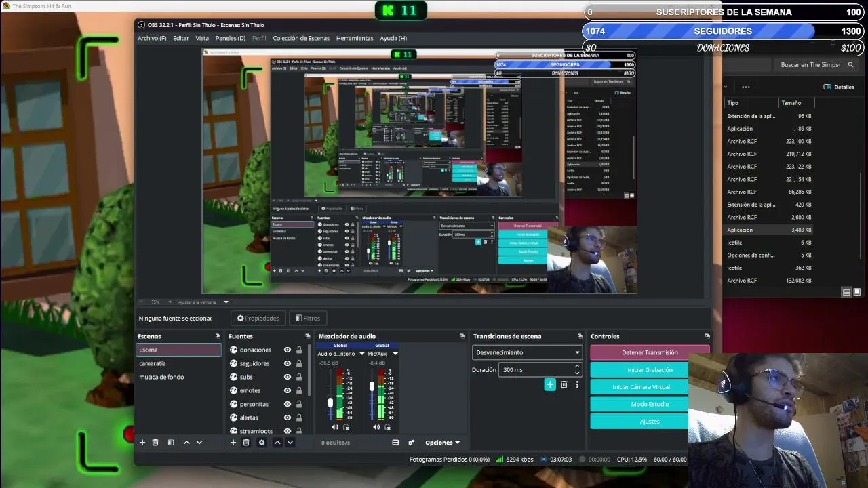
Task: Open the Ayuda menu
Action: (x=393, y=38)
